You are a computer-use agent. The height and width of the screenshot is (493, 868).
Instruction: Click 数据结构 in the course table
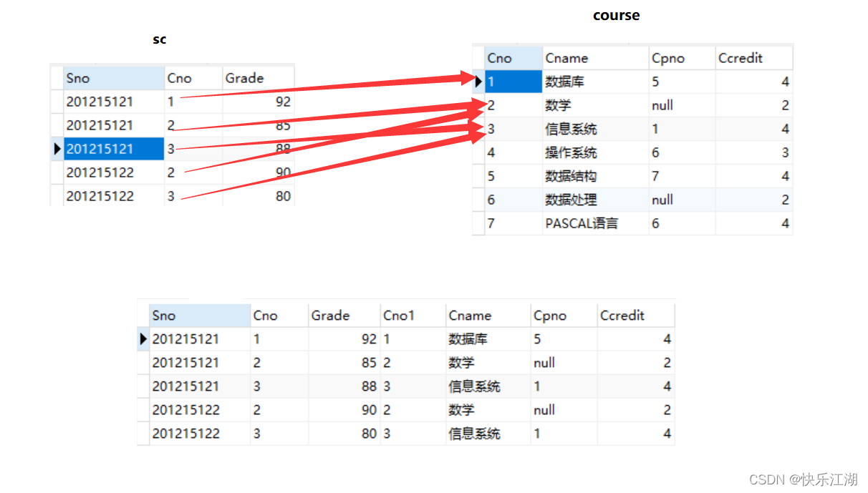click(x=596, y=176)
